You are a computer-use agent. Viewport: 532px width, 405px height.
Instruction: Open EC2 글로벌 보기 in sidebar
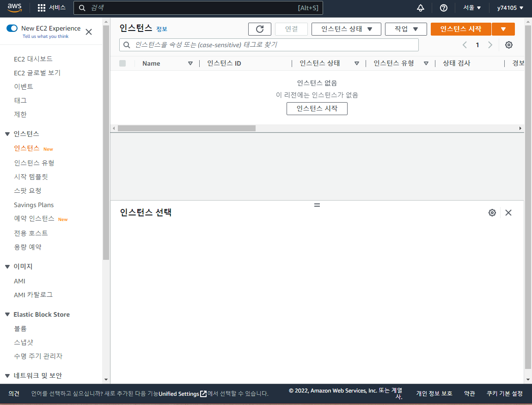click(37, 73)
